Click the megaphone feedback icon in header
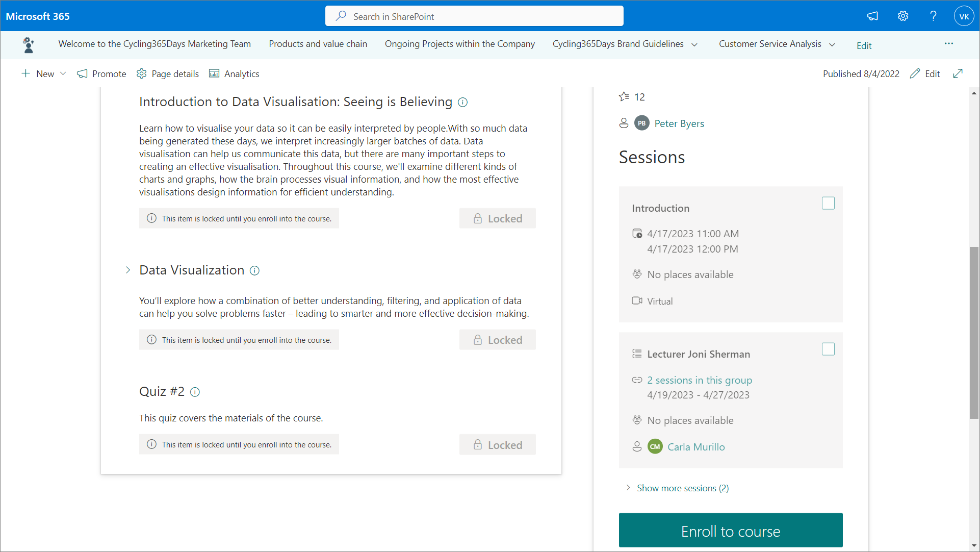Image resolution: width=980 pixels, height=552 pixels. 872,16
